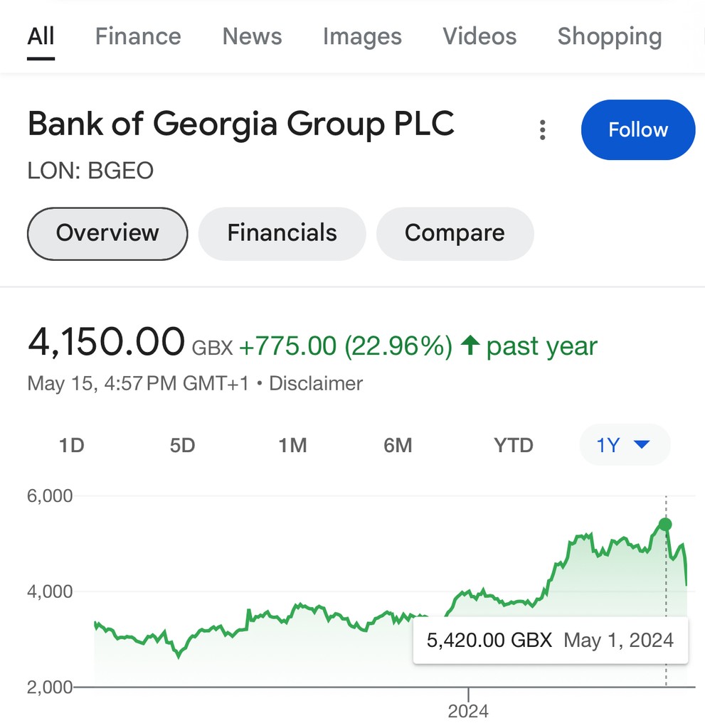Image resolution: width=705 pixels, height=728 pixels.
Task: Switch chart to 5D range
Action: tap(182, 446)
